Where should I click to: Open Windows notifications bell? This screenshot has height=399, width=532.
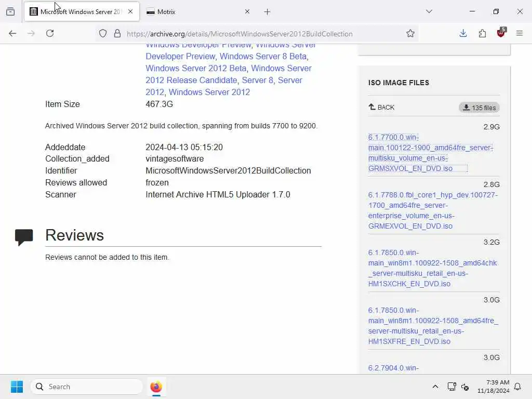pos(517,387)
